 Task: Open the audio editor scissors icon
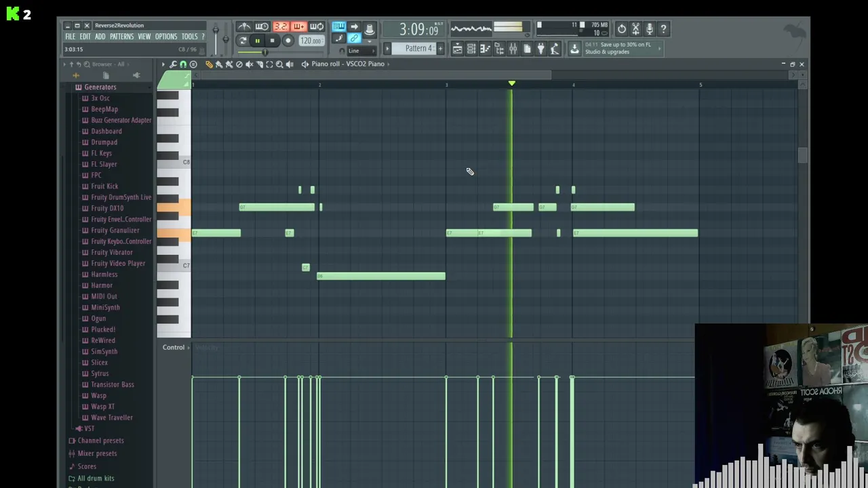pyautogui.click(x=635, y=29)
